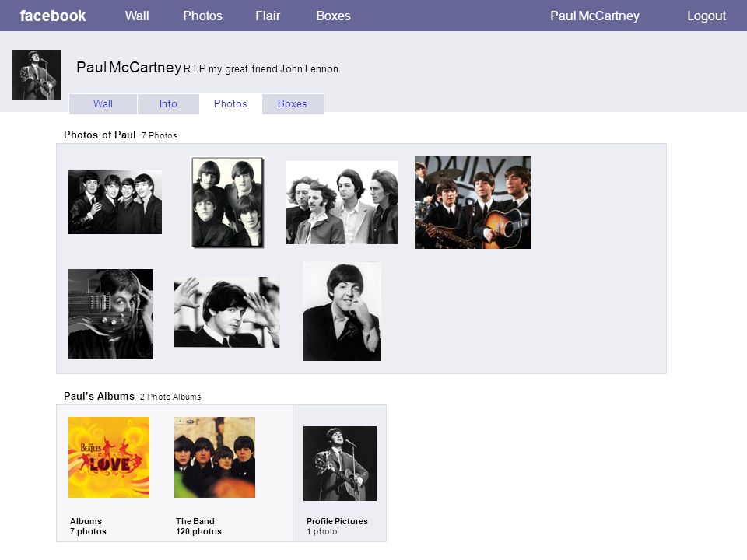Click the 'Paul's Albums' heading

99,396
